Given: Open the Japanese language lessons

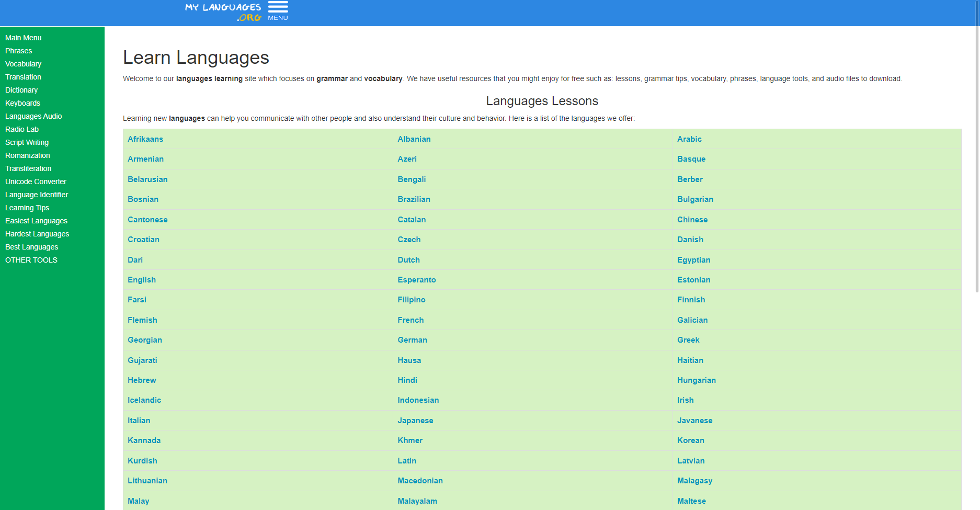Looking at the screenshot, I should pyautogui.click(x=415, y=421).
